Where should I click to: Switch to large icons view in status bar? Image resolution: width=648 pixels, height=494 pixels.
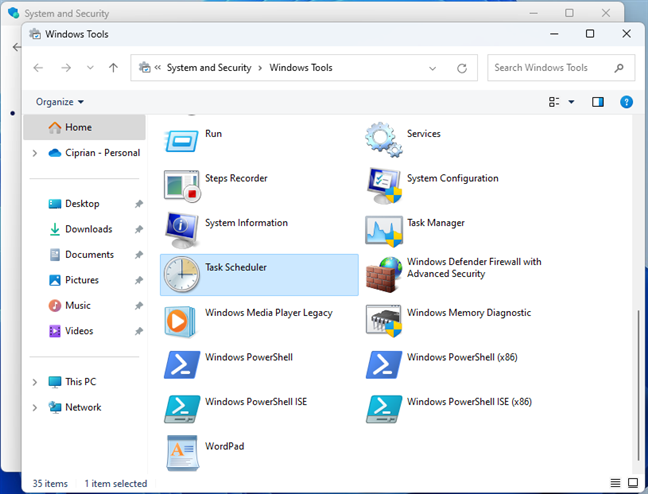pyautogui.click(x=633, y=482)
